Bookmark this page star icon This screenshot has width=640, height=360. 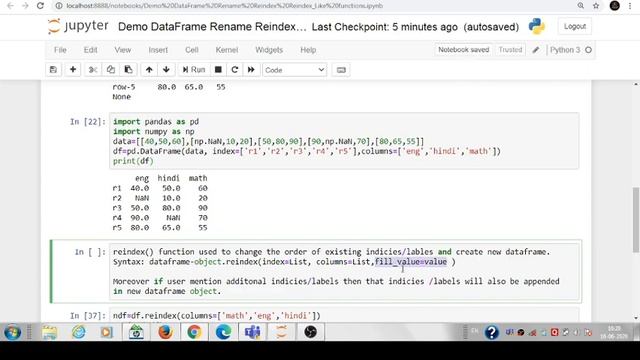(x=596, y=6)
